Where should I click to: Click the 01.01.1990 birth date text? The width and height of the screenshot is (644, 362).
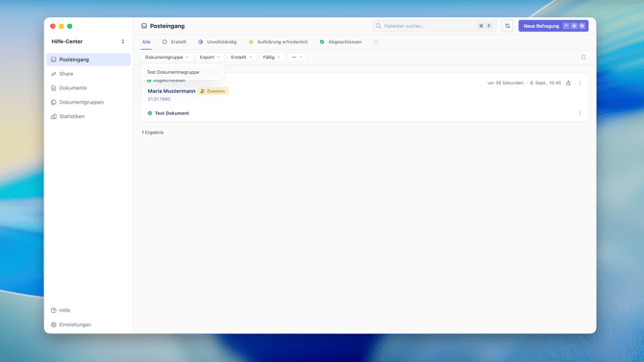pyautogui.click(x=159, y=99)
